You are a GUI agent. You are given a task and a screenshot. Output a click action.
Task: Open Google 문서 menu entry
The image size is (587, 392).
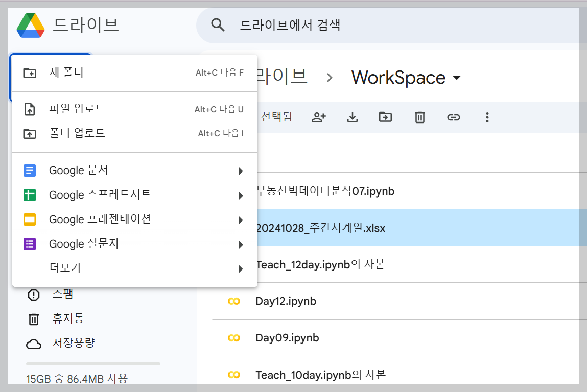[x=135, y=170]
